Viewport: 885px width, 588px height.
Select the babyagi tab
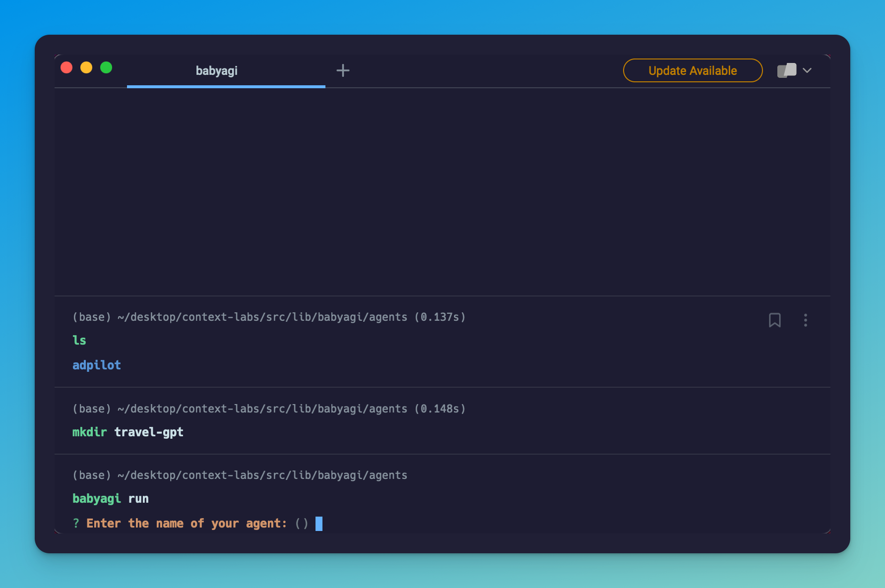[226, 70]
